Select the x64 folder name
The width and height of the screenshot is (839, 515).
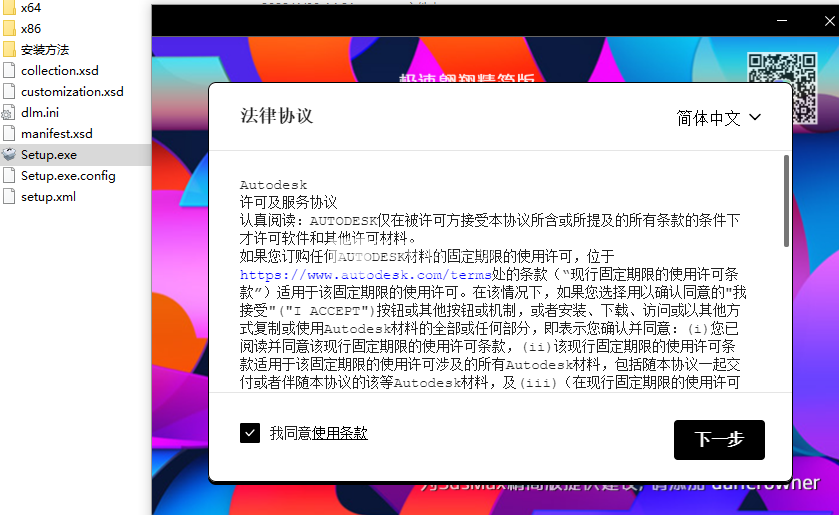tap(30, 7)
